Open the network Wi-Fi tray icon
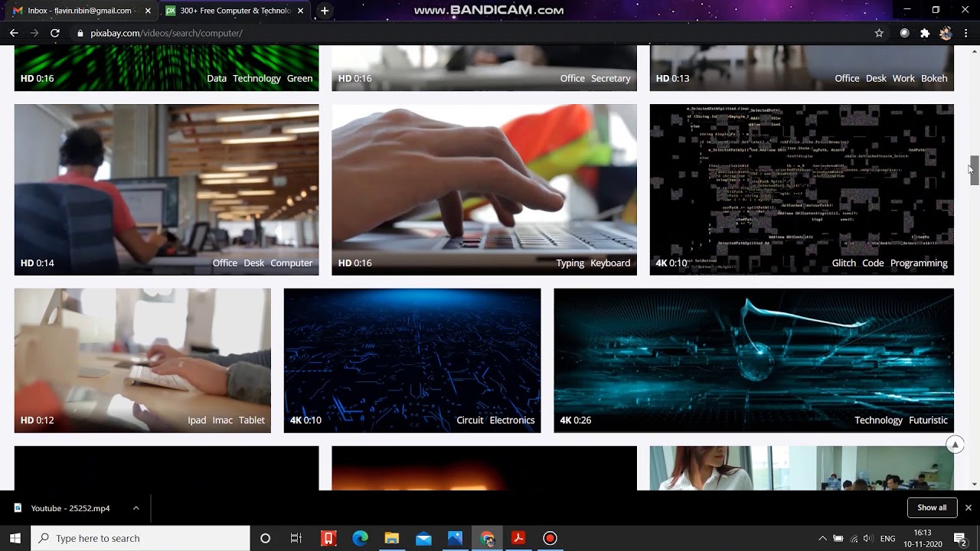 (x=854, y=538)
